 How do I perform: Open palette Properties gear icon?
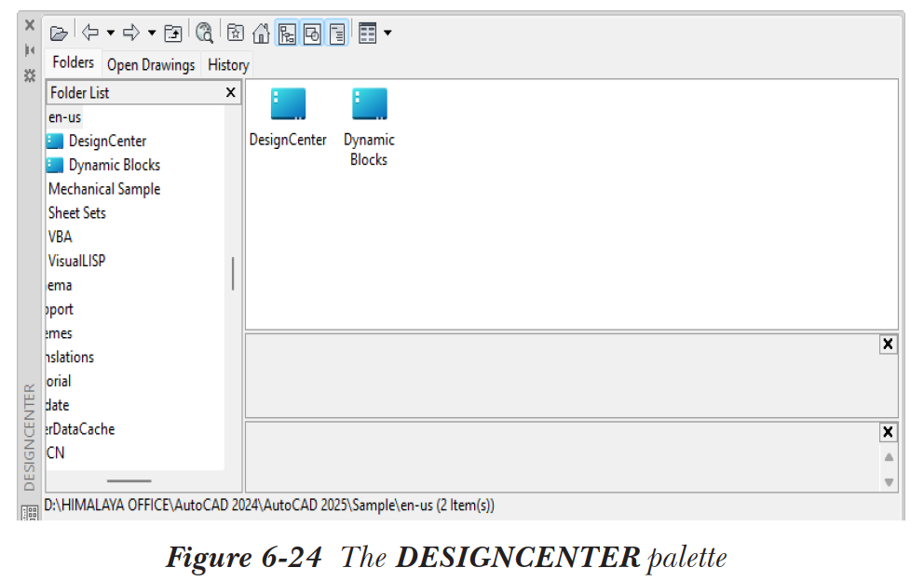30,75
